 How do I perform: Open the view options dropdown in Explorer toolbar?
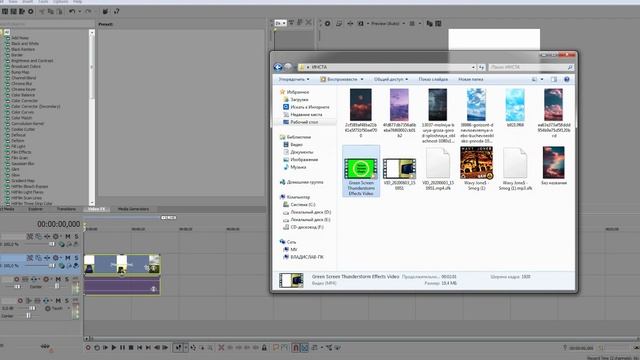click(x=542, y=79)
